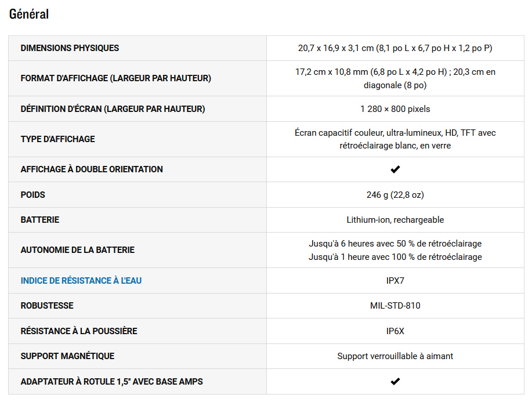Click the Format d'affichage row label
This screenshot has height=409, width=532.
[115, 78]
